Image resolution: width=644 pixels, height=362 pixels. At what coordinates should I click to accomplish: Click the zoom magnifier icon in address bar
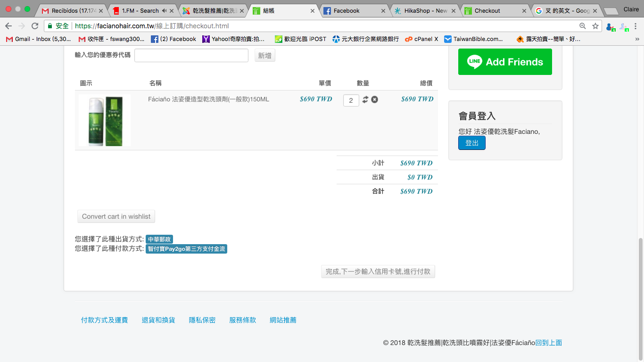(x=583, y=26)
